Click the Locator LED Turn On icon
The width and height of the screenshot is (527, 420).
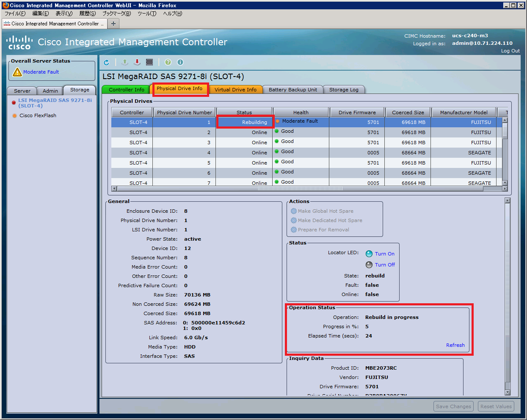[x=369, y=254]
